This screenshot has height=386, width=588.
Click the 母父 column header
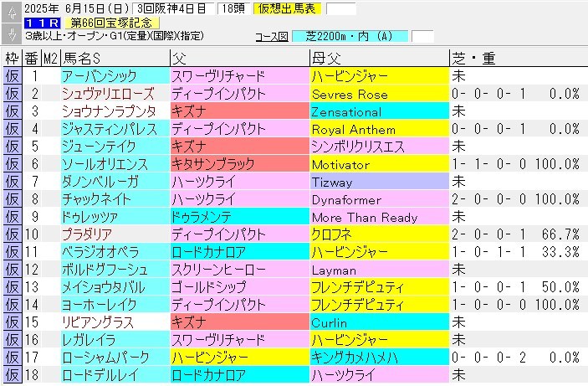click(x=380, y=59)
